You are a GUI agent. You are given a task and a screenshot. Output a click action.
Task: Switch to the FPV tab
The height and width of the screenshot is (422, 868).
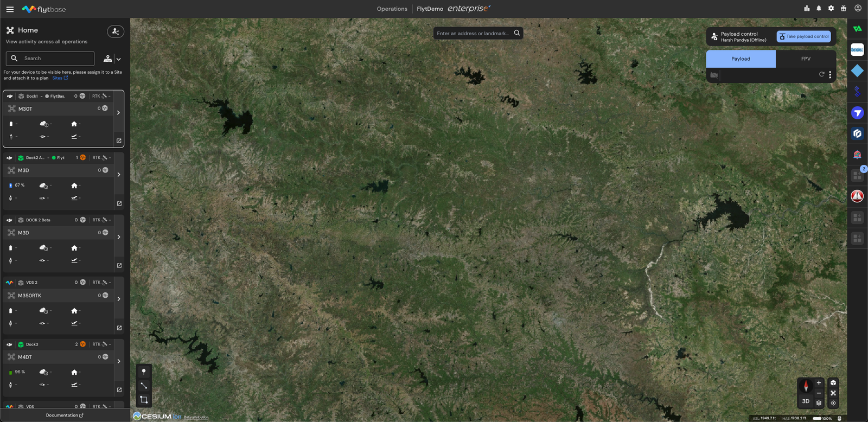(806, 59)
